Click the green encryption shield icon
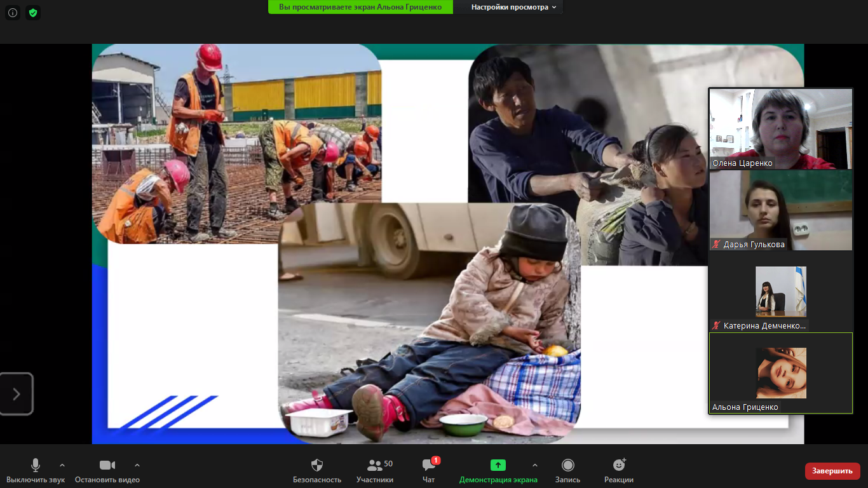Viewport: 868px width, 488px height. pyautogui.click(x=33, y=13)
